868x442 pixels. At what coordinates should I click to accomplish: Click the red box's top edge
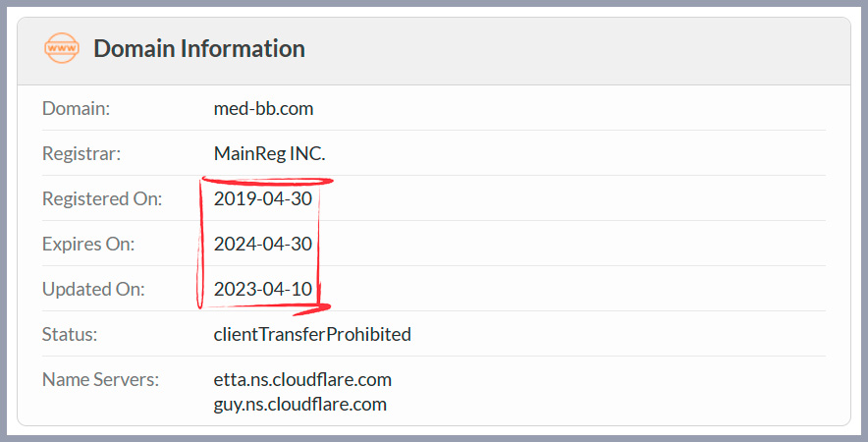click(267, 181)
